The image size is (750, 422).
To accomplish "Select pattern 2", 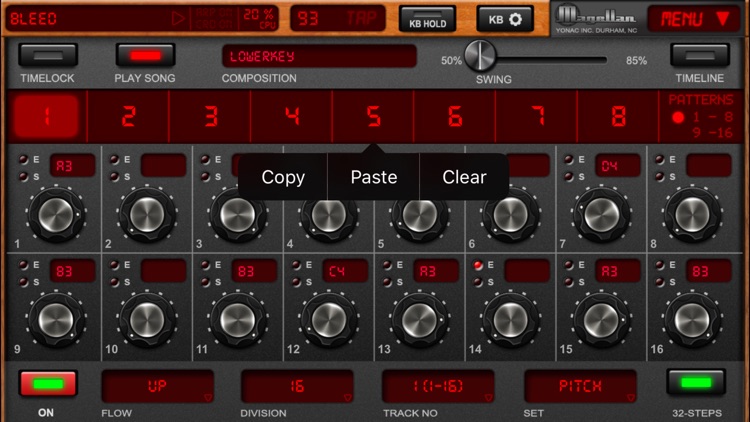I will coord(128,116).
